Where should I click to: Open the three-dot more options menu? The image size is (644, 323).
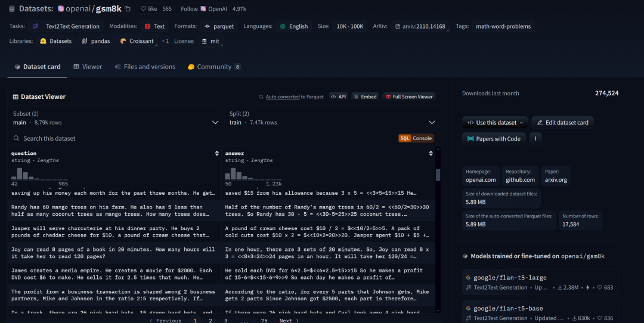535,139
